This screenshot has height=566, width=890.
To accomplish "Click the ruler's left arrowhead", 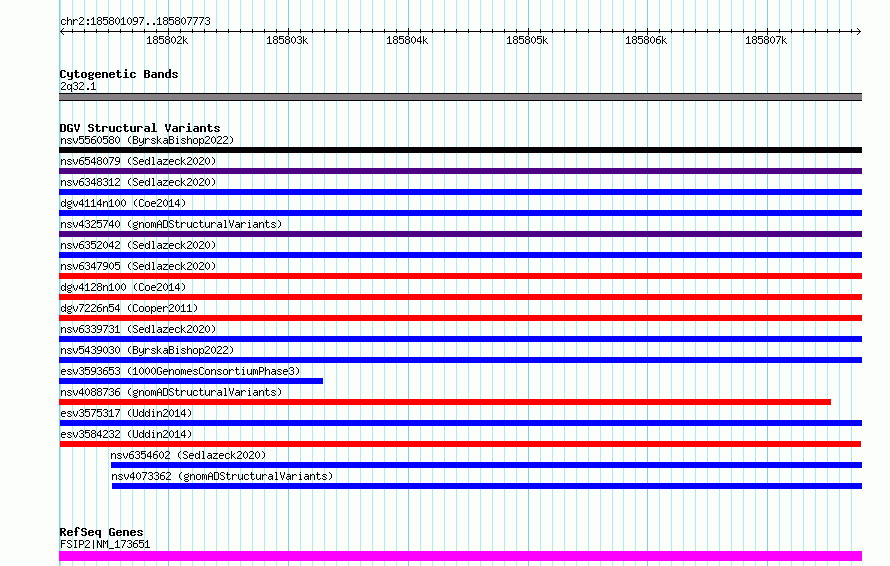I will (62, 32).
